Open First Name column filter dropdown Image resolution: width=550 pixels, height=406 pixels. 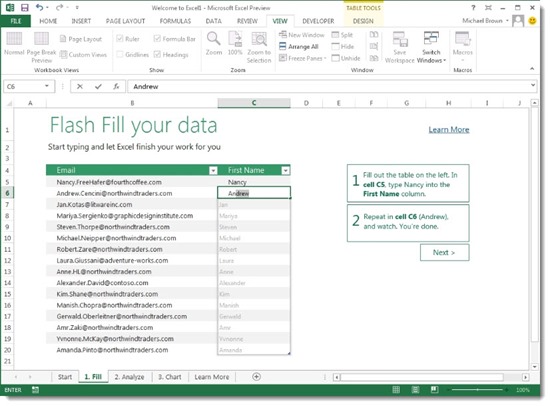(286, 171)
